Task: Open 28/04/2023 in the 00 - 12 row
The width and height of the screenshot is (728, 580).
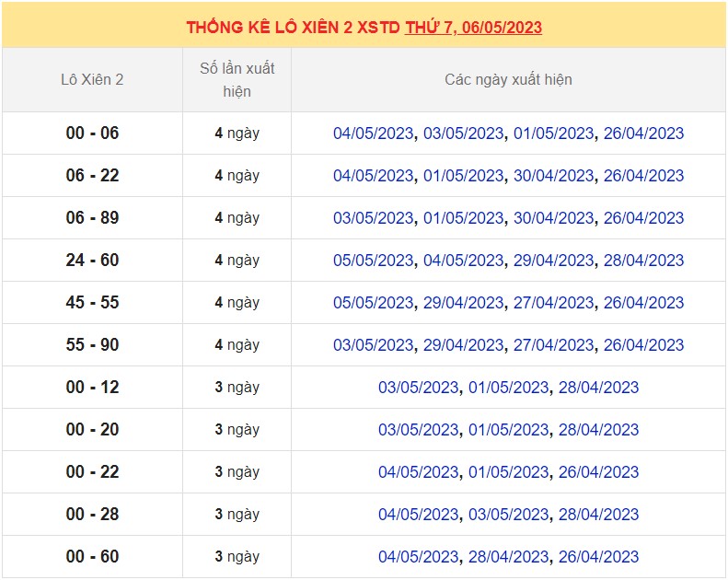Action: tap(598, 388)
